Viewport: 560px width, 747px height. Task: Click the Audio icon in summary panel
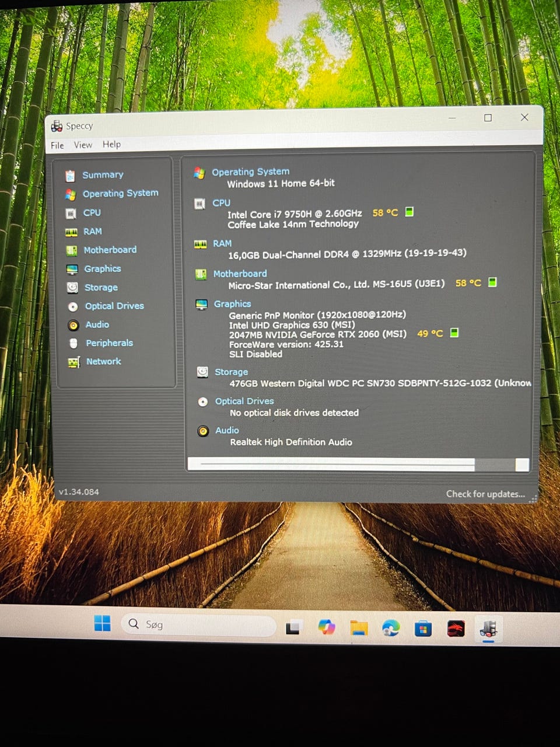click(203, 431)
